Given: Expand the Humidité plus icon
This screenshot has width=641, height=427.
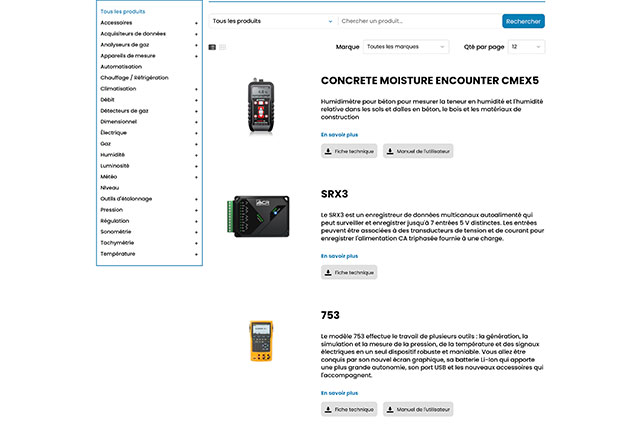Looking at the screenshot, I should (196, 156).
